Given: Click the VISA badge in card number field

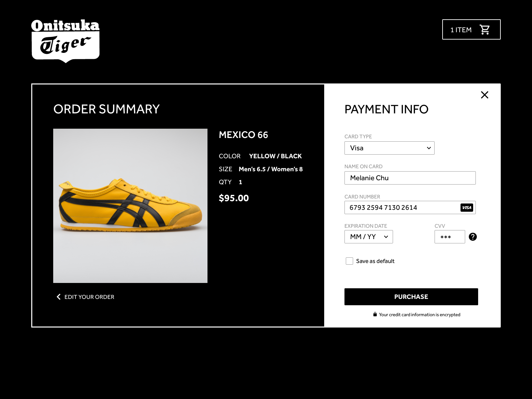Looking at the screenshot, I should [467, 207].
